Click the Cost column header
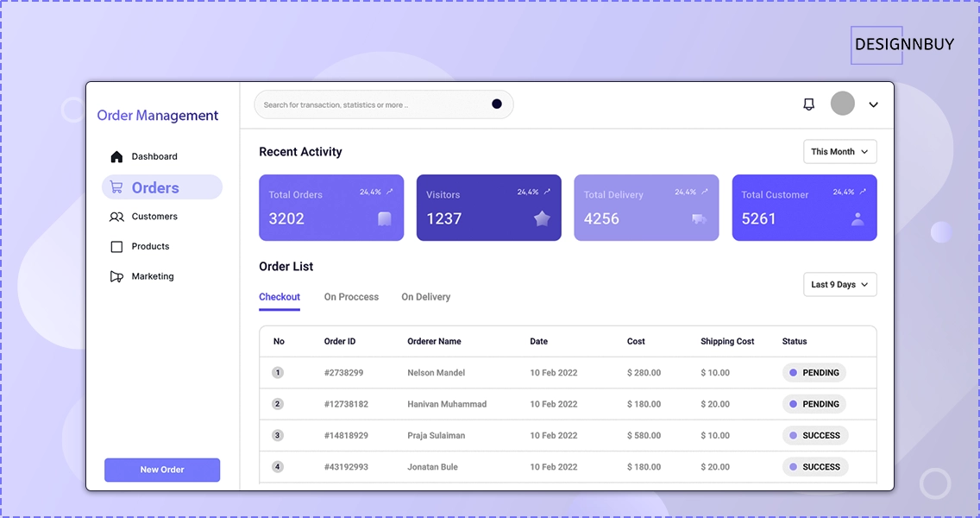Viewport: 980px width, 518px height. (x=637, y=342)
